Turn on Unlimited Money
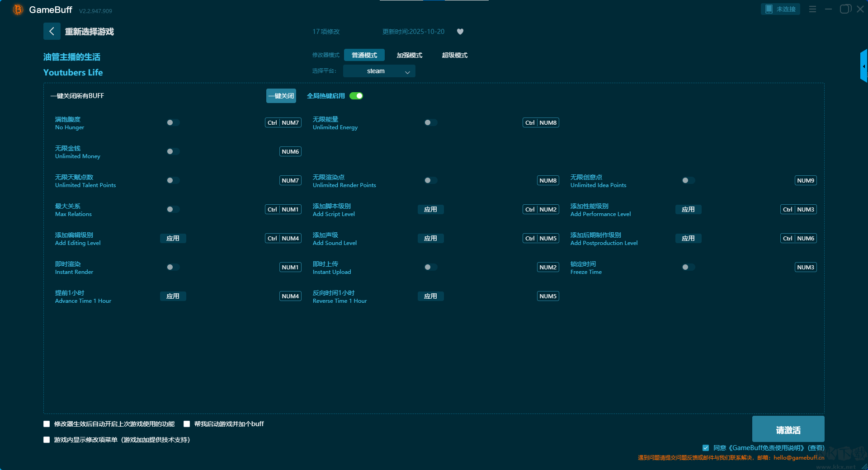Screen dimensions: 868x470 tap(173, 151)
